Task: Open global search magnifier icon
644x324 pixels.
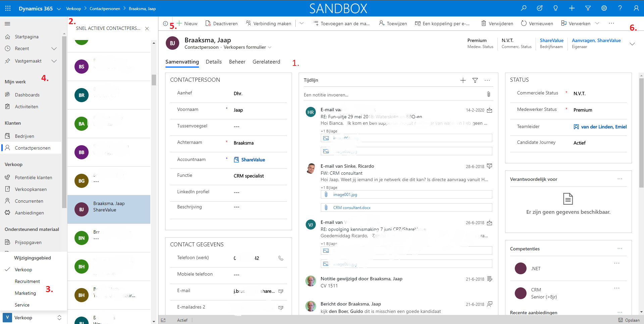Action: [524, 8]
